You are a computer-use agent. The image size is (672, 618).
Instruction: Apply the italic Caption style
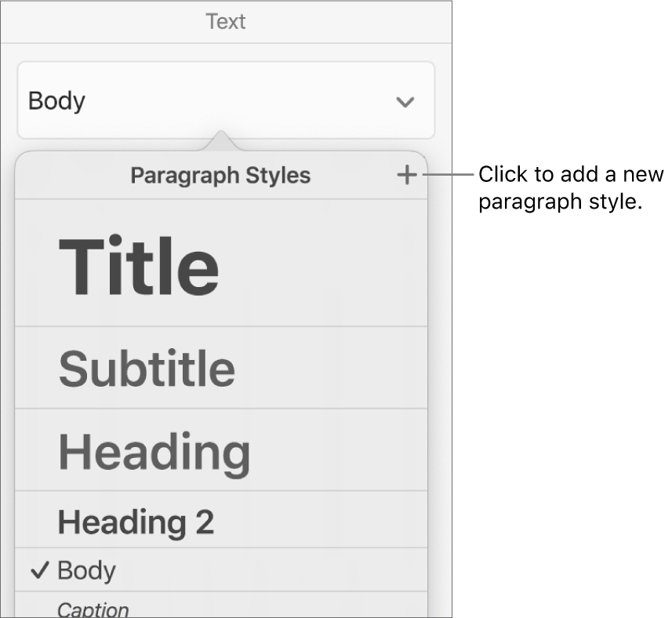click(93, 609)
